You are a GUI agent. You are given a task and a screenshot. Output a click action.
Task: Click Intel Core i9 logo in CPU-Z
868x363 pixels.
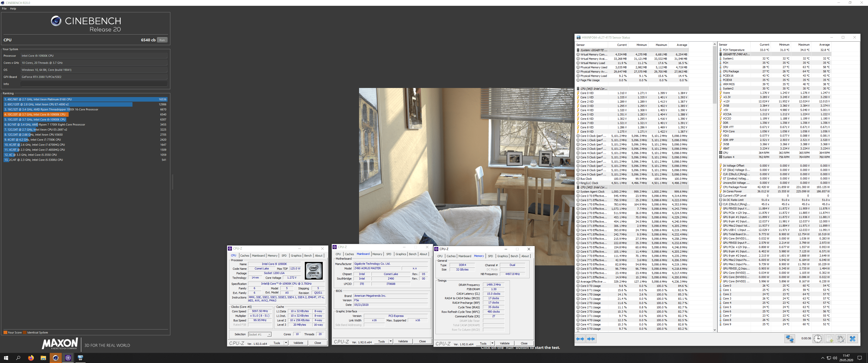point(314,271)
